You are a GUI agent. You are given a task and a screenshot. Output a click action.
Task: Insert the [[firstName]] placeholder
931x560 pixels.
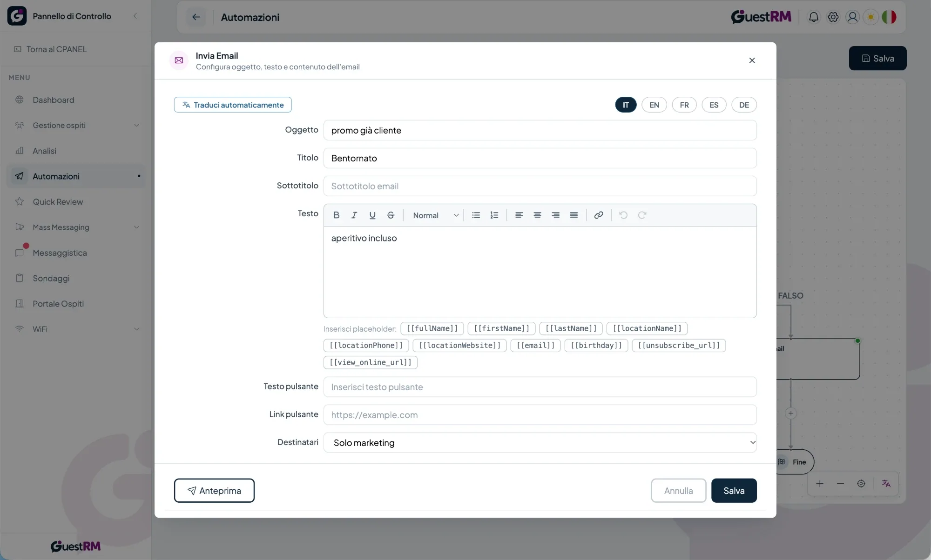click(x=501, y=328)
